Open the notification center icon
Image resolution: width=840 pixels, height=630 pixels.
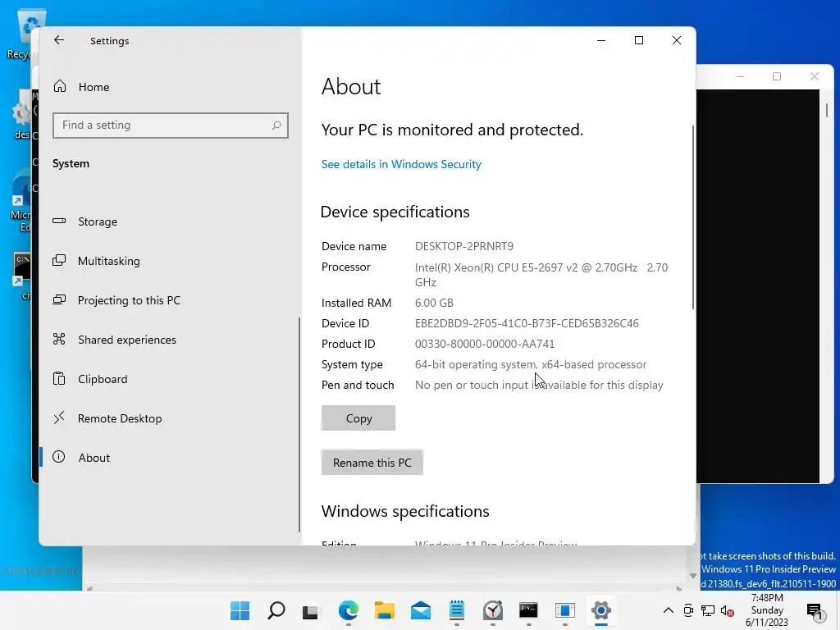pyautogui.click(x=815, y=610)
